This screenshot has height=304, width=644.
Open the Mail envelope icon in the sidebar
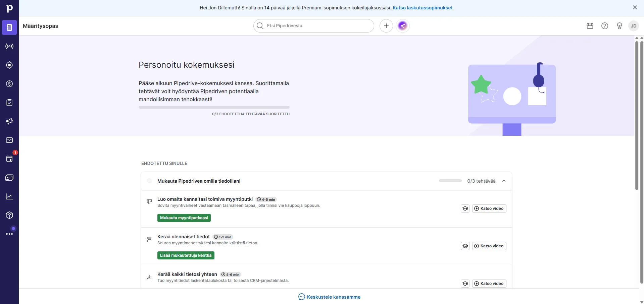9,140
